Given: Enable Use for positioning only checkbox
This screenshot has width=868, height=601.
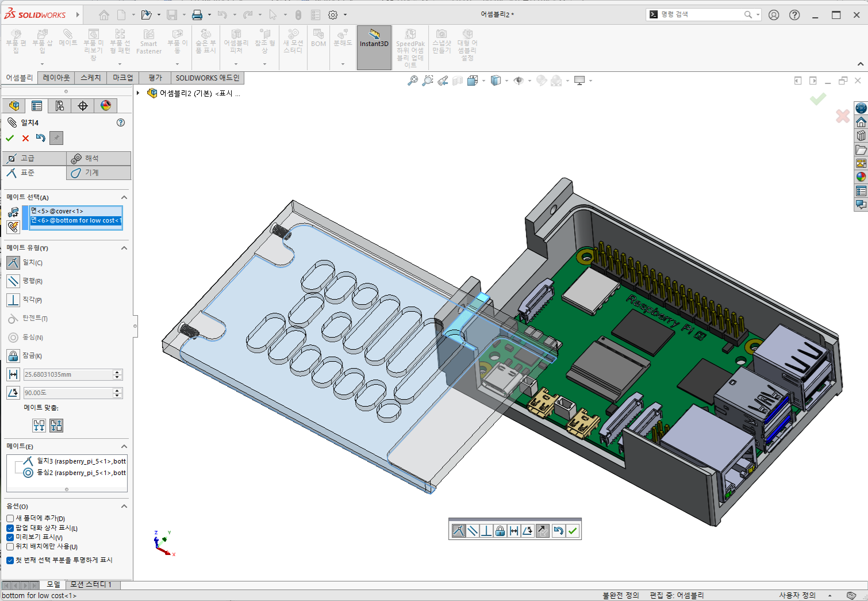Looking at the screenshot, I should [x=10, y=546].
